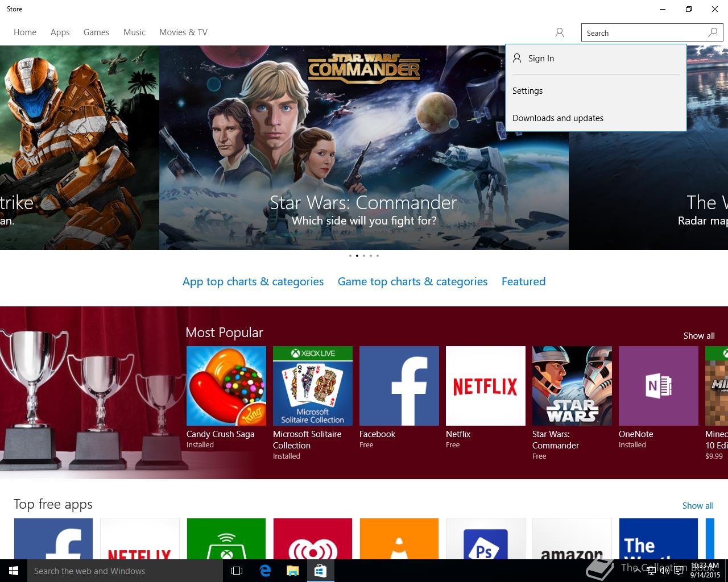The width and height of the screenshot is (728, 582).
Task: Open volume control in system tray
Action: click(x=664, y=571)
